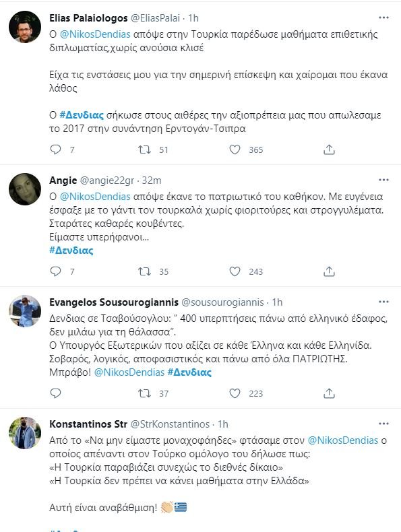Share the Elias Palaiologos tweet
Image resolution: width=401 pixels, height=532 pixels.
[329, 149]
